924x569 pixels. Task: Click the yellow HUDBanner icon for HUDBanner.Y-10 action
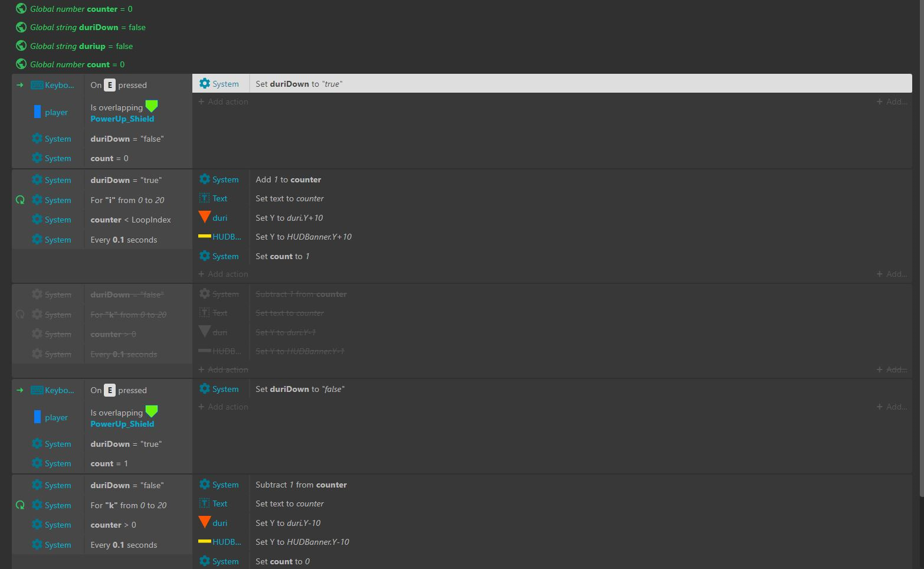205,541
